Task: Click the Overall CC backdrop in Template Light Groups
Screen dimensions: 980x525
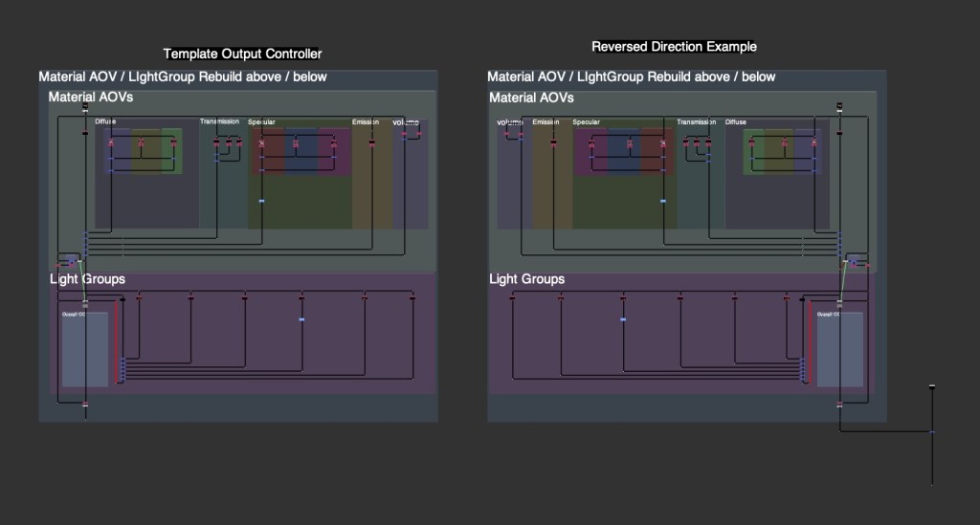Action: pyautogui.click(x=85, y=354)
